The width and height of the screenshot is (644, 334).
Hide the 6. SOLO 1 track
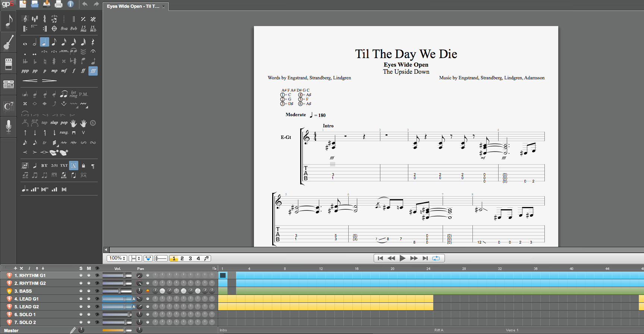coord(97,315)
